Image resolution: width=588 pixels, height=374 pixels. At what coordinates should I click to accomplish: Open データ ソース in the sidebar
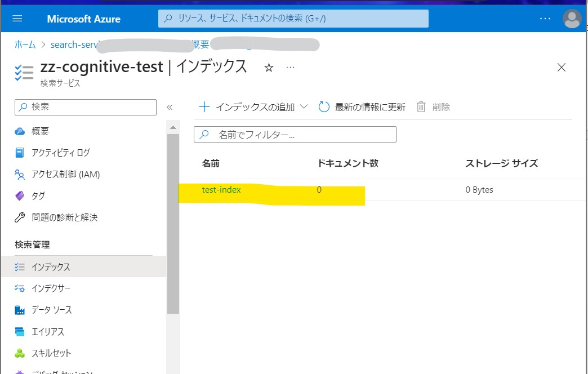pos(52,310)
